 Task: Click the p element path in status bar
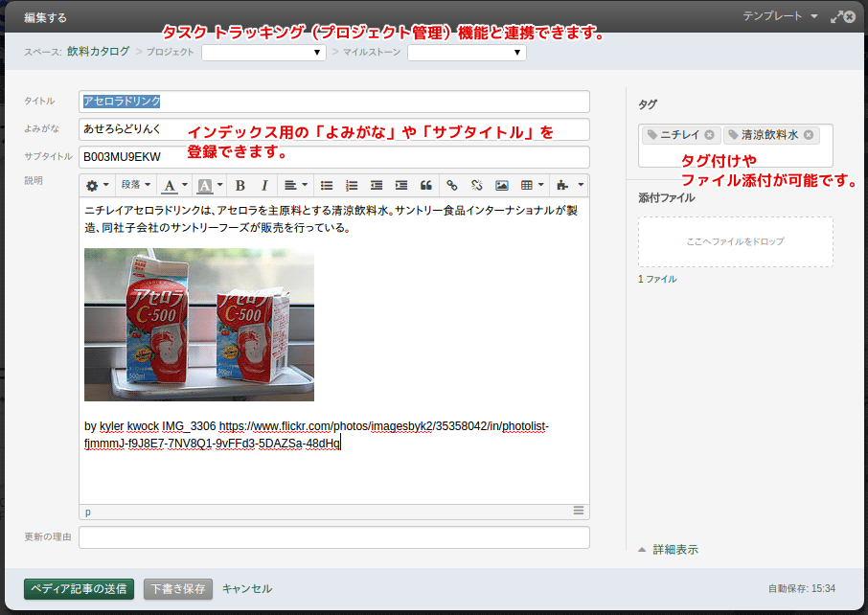tap(87, 512)
